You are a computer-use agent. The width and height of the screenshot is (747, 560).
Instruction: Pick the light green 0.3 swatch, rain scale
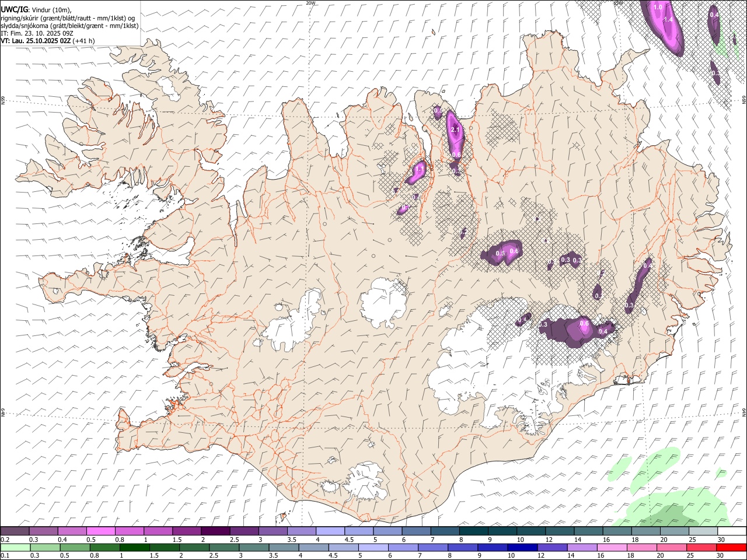click(x=45, y=547)
